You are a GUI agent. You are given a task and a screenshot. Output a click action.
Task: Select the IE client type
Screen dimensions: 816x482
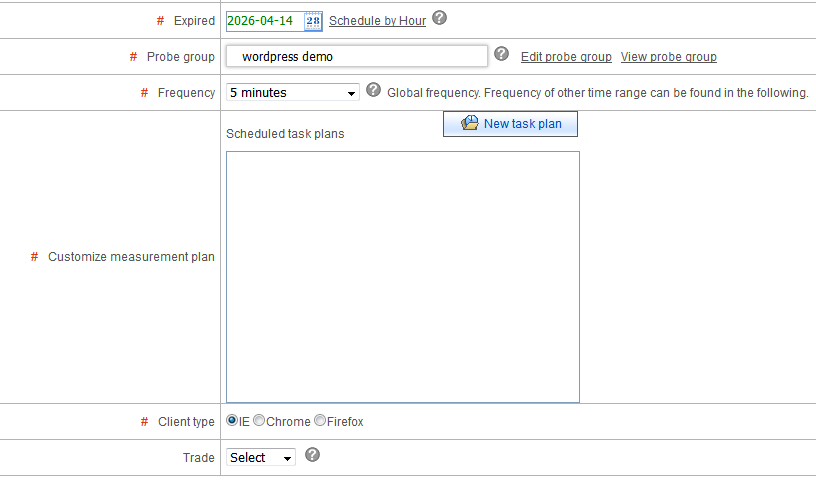232,421
